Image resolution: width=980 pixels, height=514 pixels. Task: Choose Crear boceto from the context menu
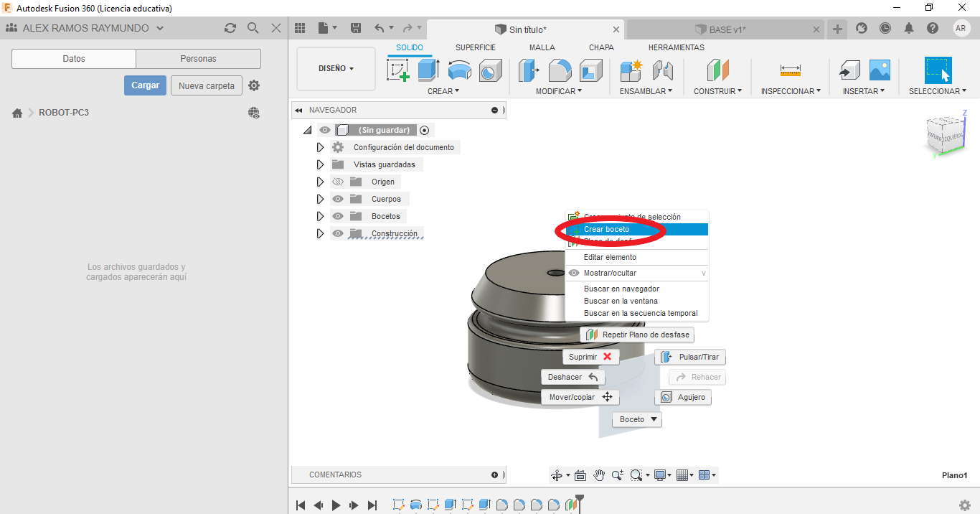click(x=637, y=229)
